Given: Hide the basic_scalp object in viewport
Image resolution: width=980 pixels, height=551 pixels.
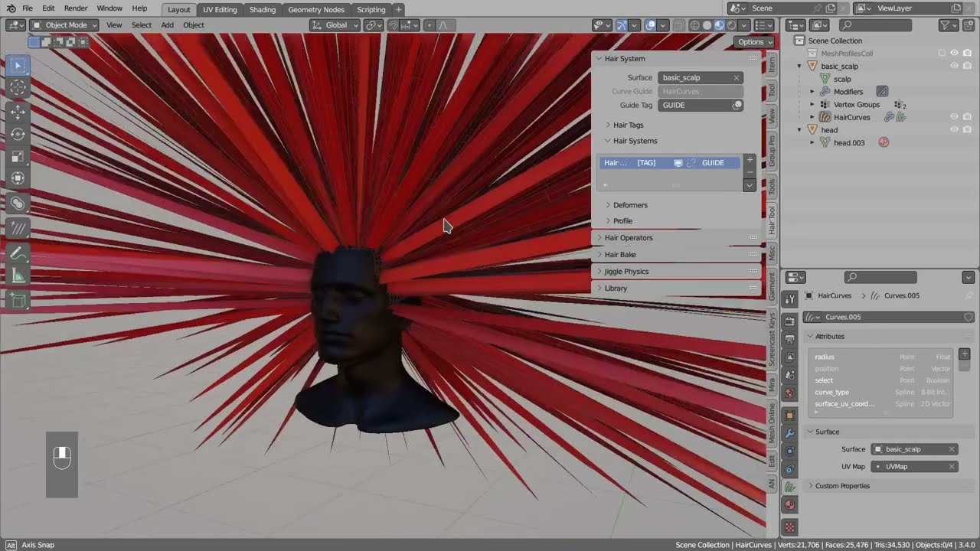Looking at the screenshot, I should click(x=954, y=66).
